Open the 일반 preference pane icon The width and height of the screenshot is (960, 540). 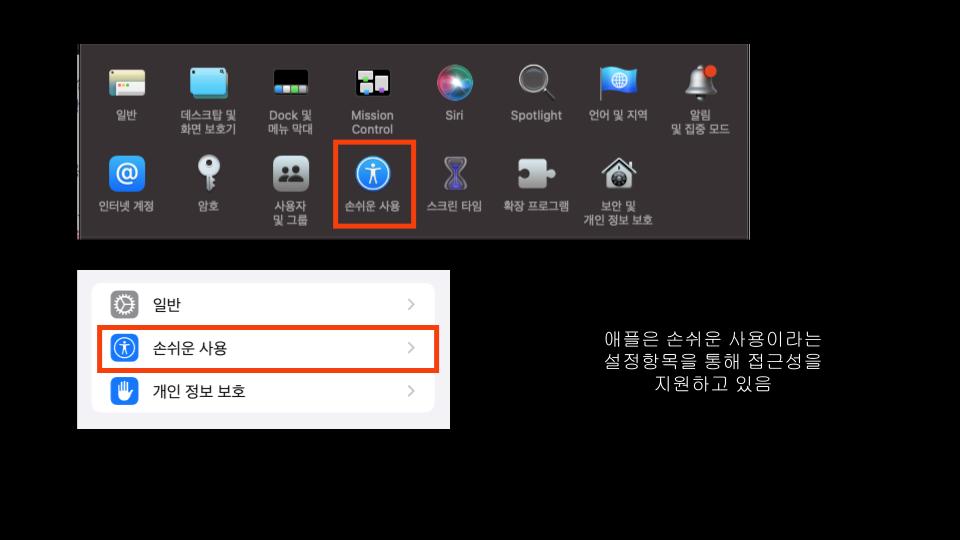(x=127, y=83)
